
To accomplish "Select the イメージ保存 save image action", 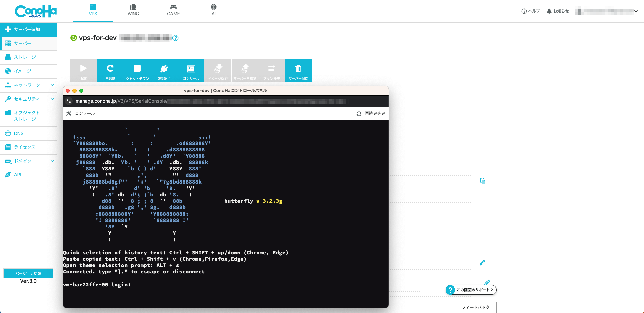I will coord(218,70).
